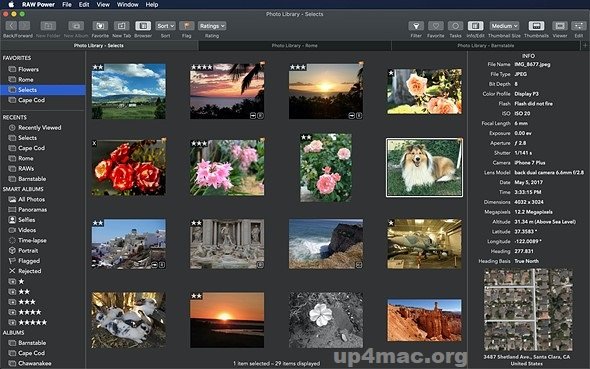The height and width of the screenshot is (369, 590).
Task: Open the Edit menu
Action: click(x=84, y=5)
